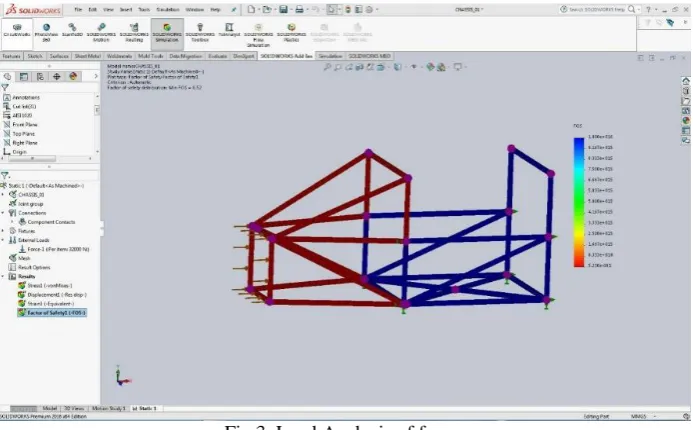This screenshot has height=430, width=693.
Task: Switch to the Evaluate tab
Action: click(x=217, y=56)
